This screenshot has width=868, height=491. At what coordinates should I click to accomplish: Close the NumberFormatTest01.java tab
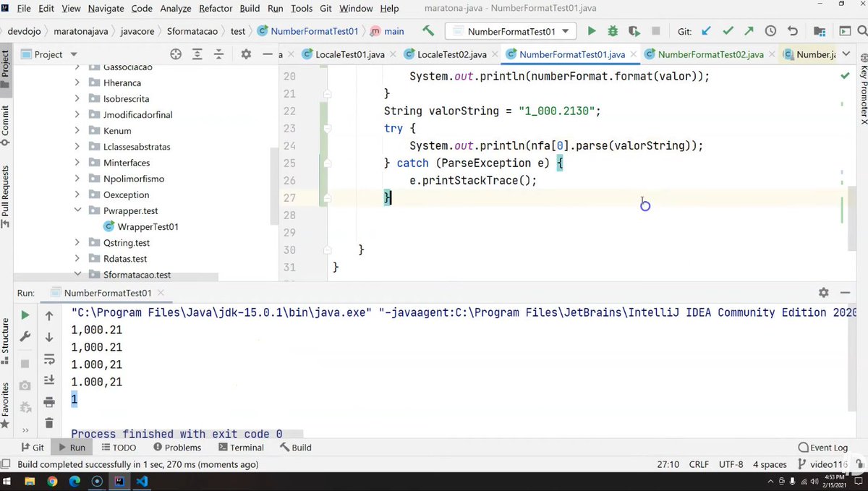(633, 54)
